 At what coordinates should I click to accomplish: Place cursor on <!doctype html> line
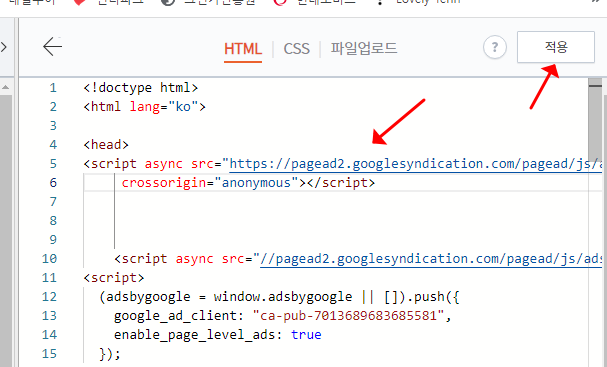point(141,88)
